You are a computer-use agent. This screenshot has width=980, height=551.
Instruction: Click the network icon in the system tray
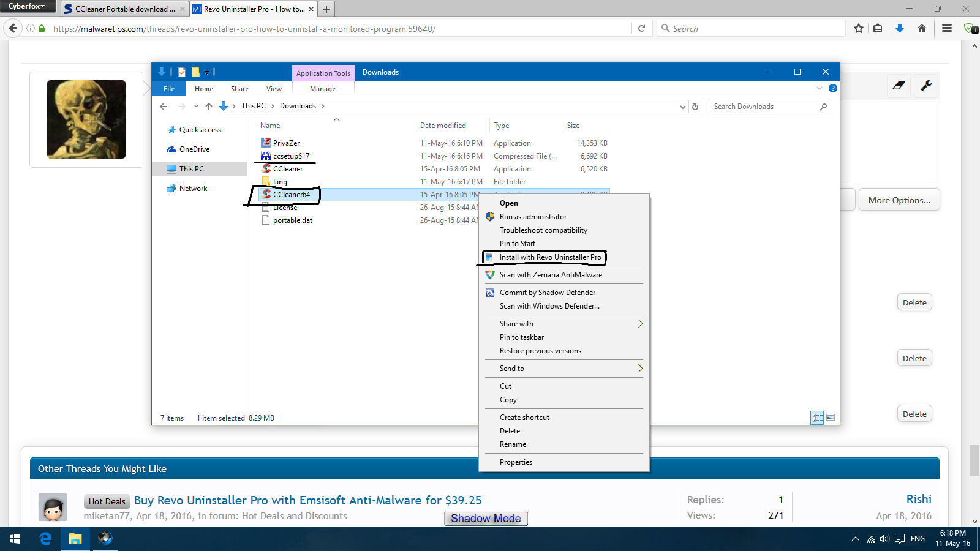click(x=871, y=539)
